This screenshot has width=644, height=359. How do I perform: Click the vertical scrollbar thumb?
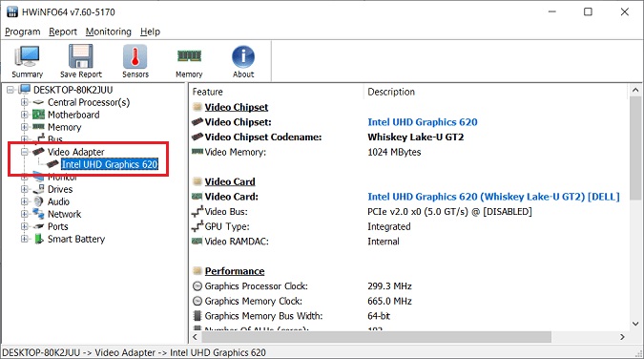(x=635, y=148)
